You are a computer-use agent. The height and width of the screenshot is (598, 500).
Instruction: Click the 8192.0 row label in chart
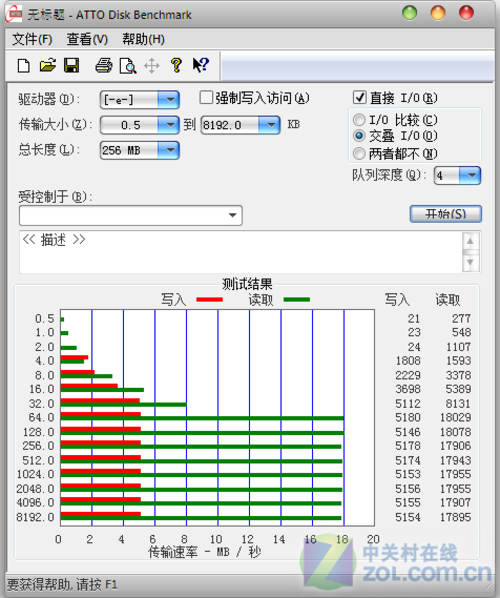35,517
